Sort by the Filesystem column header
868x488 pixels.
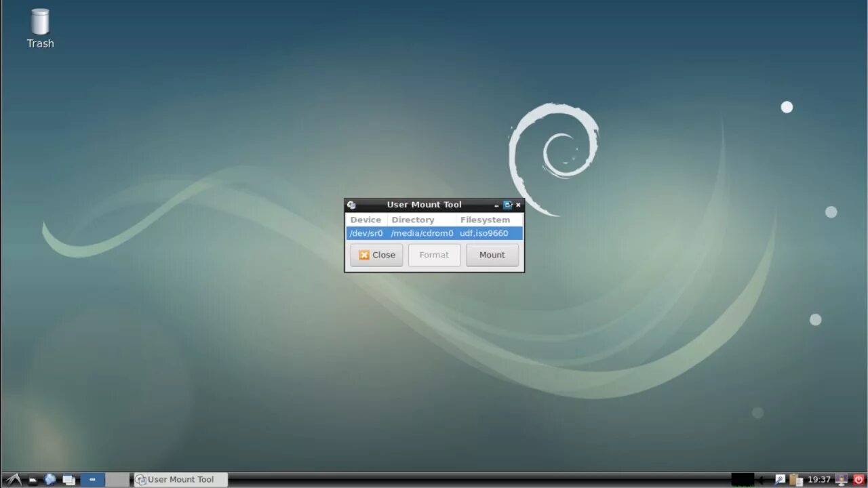tap(490, 220)
